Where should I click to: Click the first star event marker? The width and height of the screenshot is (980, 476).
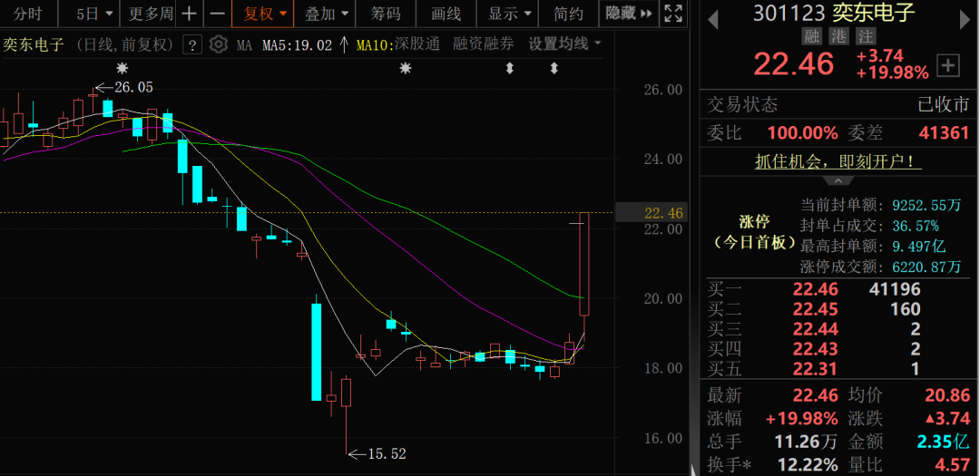pos(122,67)
